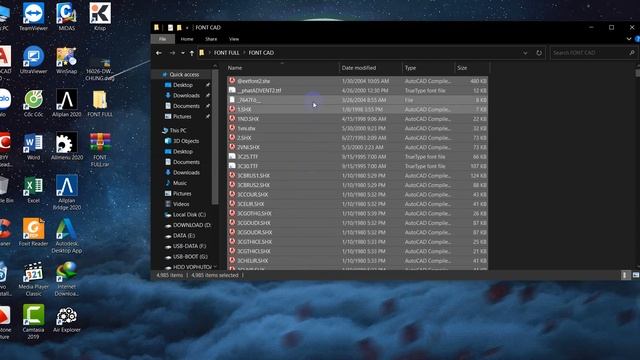The height and width of the screenshot is (360, 640).
Task: Open Quick Access Toolbar customize dropdown
Action: (x=187, y=27)
